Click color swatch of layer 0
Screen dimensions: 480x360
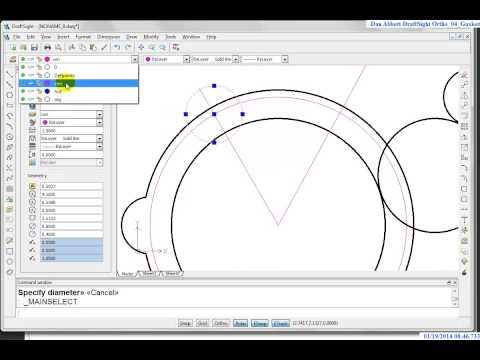(x=47, y=67)
